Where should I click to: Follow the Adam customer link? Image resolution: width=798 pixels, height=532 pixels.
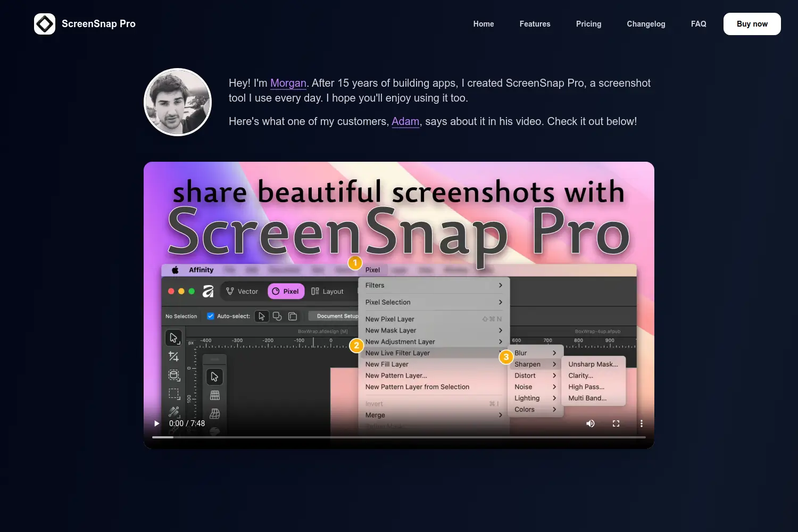[405, 121]
